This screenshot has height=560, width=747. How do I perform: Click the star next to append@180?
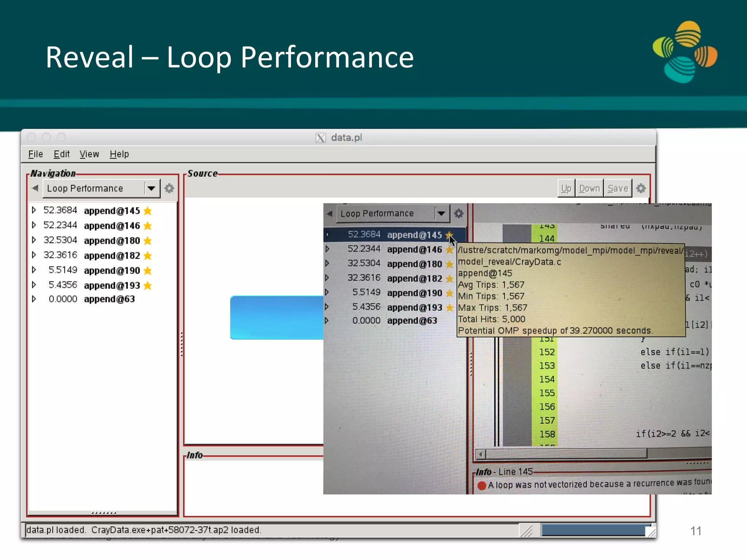pos(148,241)
